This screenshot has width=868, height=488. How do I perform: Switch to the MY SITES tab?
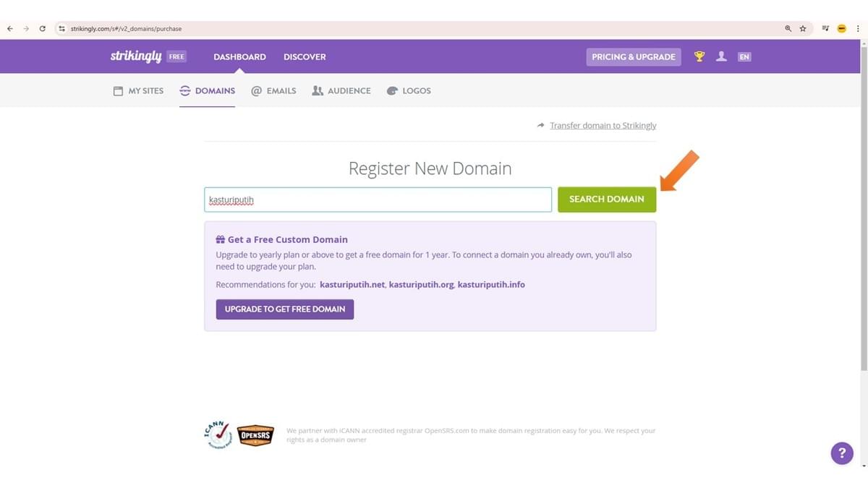[x=139, y=91]
